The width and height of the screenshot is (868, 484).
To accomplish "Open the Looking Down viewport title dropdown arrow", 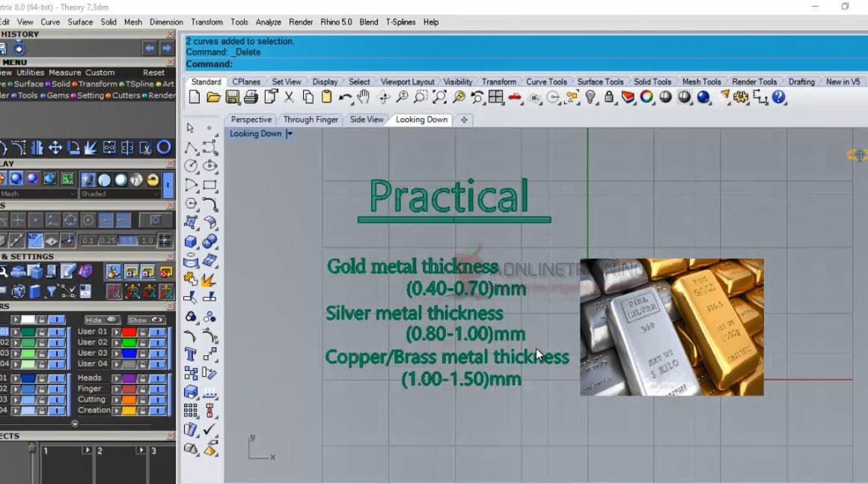I will pos(290,134).
